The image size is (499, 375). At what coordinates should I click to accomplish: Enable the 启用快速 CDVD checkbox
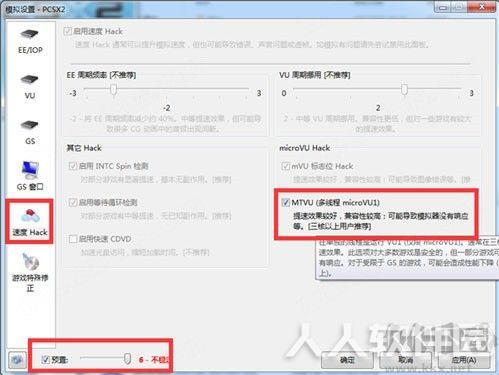coord(73,239)
